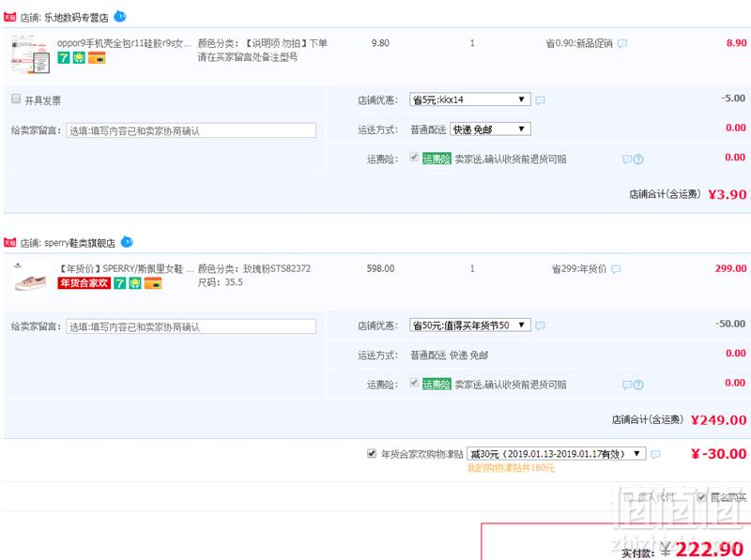Click green 运费险 tag in sperry store
The width and height of the screenshot is (751, 560).
(437, 385)
